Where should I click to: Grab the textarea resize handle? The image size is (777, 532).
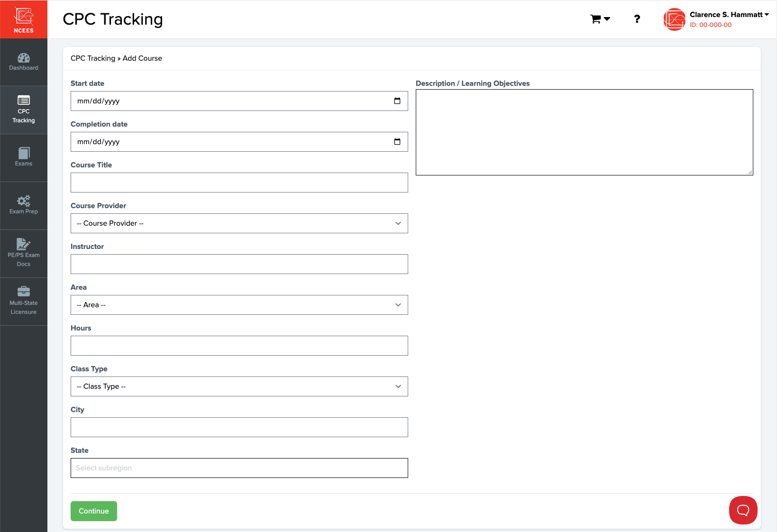click(x=750, y=172)
